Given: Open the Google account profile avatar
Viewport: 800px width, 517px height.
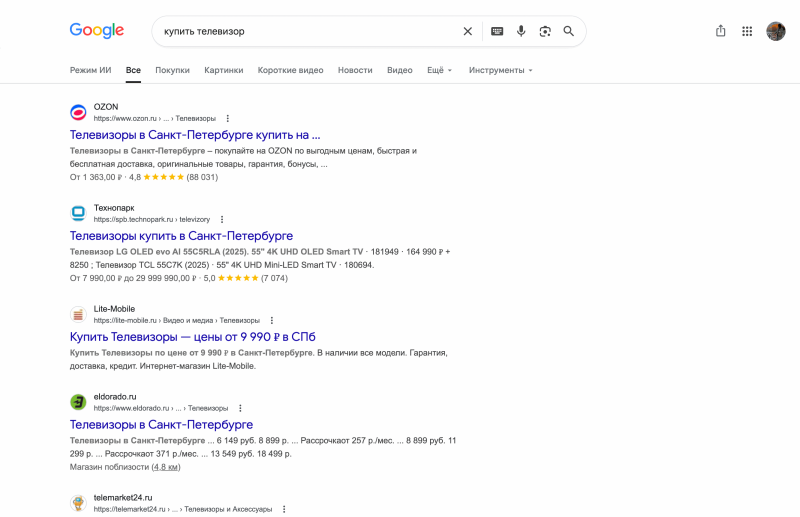Looking at the screenshot, I should [776, 32].
